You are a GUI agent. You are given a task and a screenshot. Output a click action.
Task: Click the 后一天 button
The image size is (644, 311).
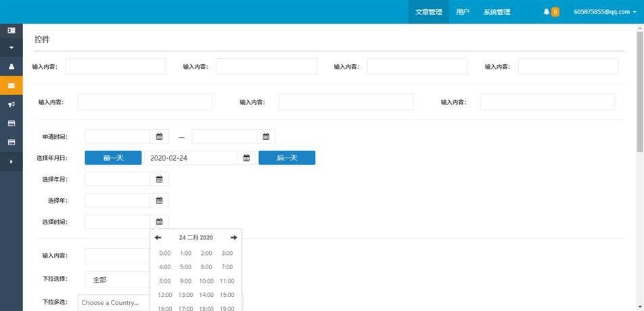[x=287, y=158]
